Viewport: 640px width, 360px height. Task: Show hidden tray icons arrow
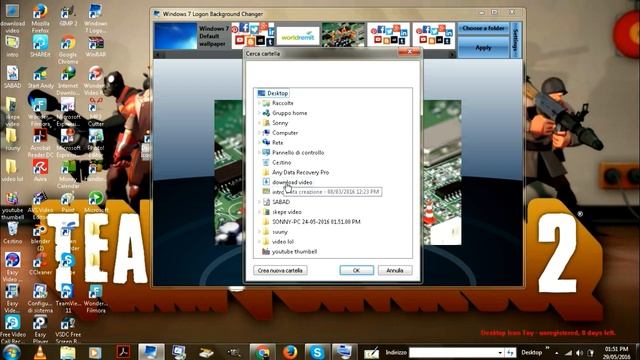pos(556,352)
